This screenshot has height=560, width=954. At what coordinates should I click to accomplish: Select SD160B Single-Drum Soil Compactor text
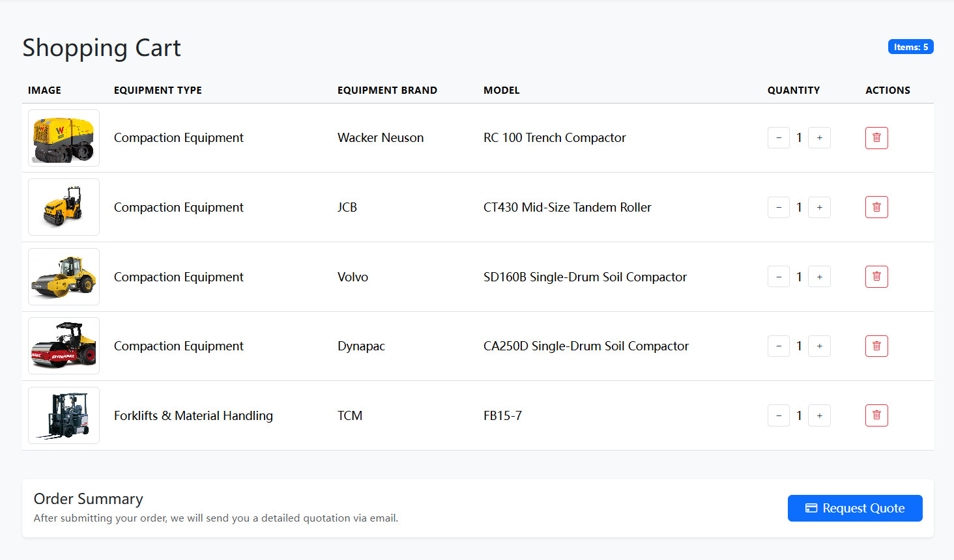click(585, 277)
